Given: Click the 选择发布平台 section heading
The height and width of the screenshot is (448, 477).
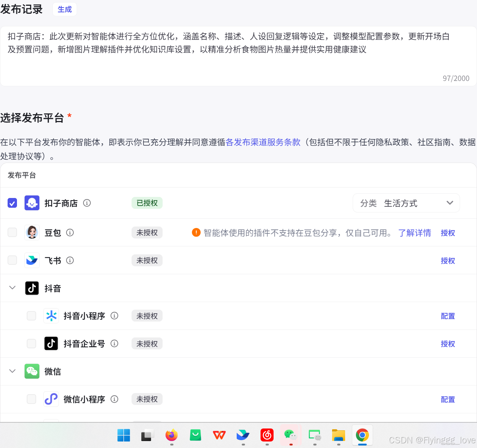Looking at the screenshot, I should 32,118.
